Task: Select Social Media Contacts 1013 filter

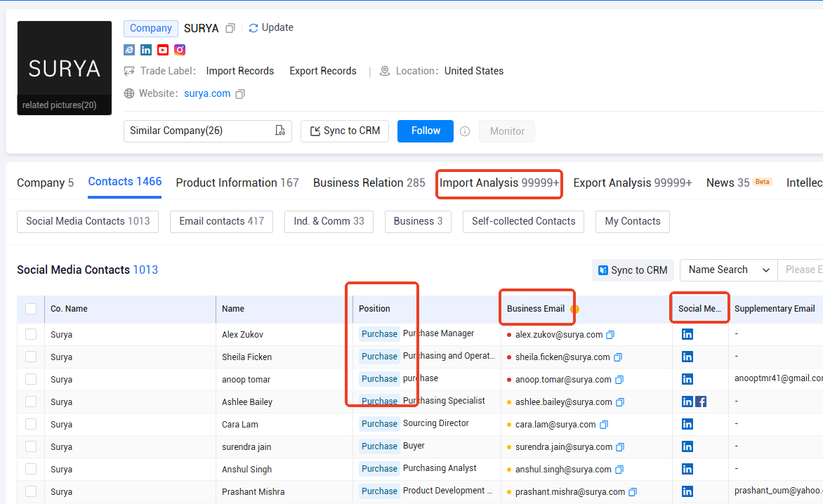Action: point(88,221)
